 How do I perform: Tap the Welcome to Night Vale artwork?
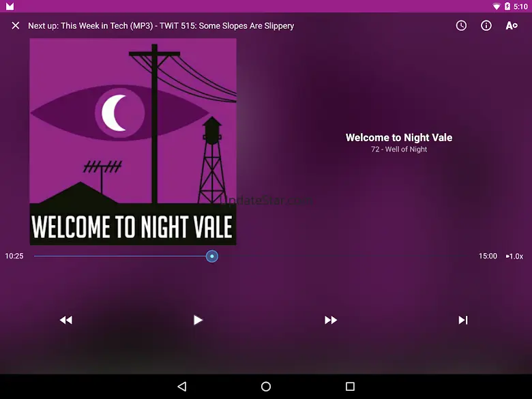[133, 141]
